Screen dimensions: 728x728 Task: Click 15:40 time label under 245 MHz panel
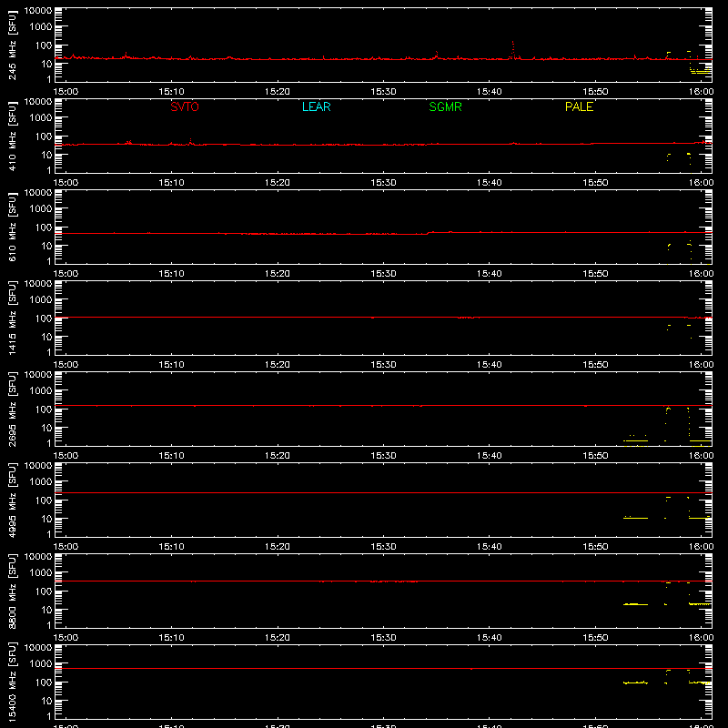(490, 92)
